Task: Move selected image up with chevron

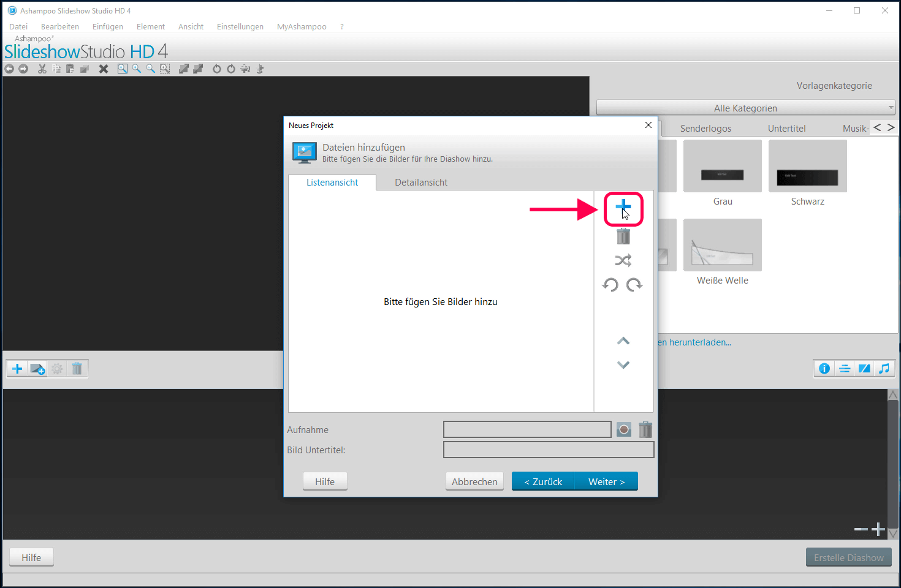Action: [x=623, y=341]
